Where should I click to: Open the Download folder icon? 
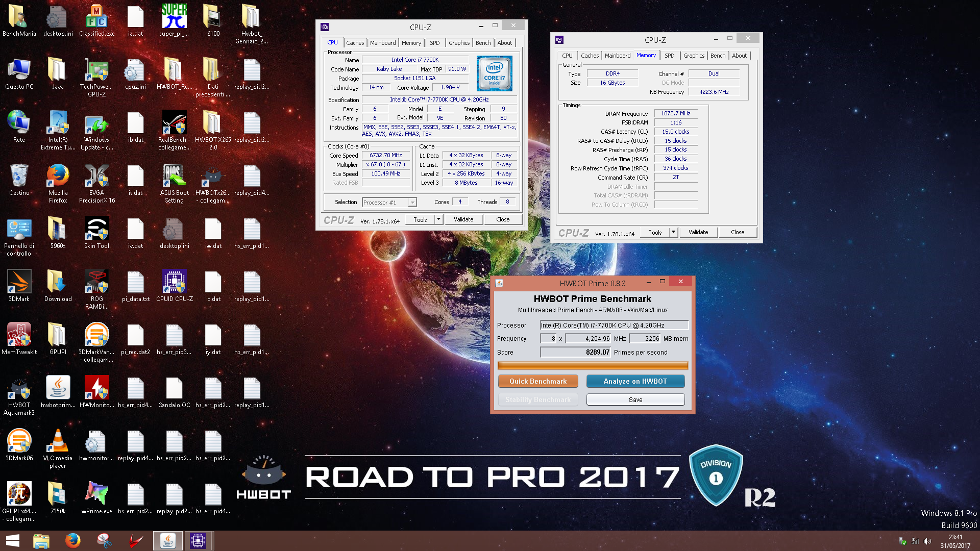click(58, 286)
